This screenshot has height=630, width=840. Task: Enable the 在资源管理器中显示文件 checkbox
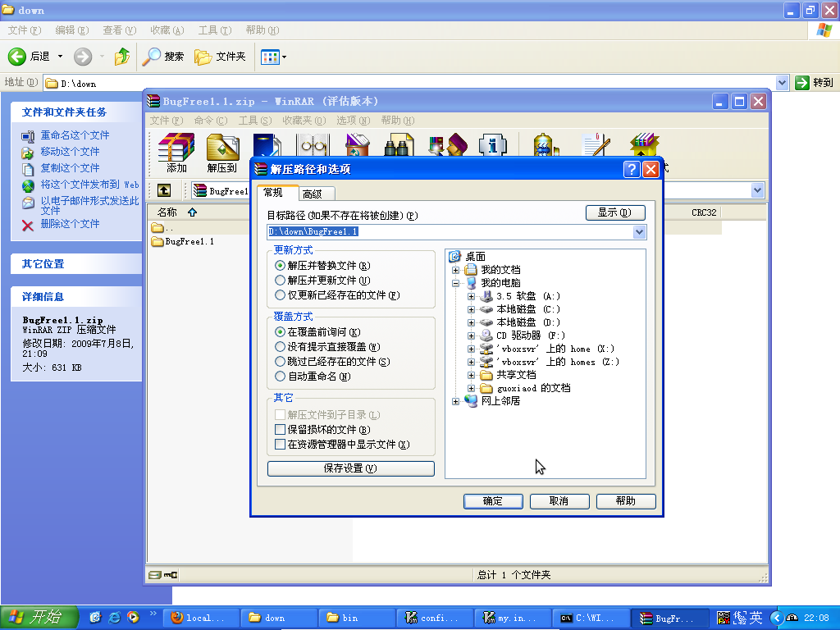tap(280, 444)
